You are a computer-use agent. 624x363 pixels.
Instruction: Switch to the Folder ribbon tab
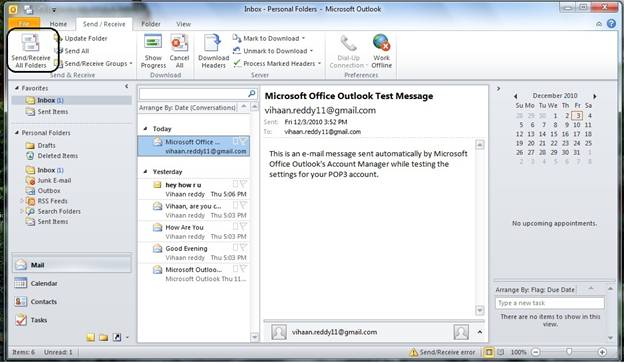tap(151, 24)
